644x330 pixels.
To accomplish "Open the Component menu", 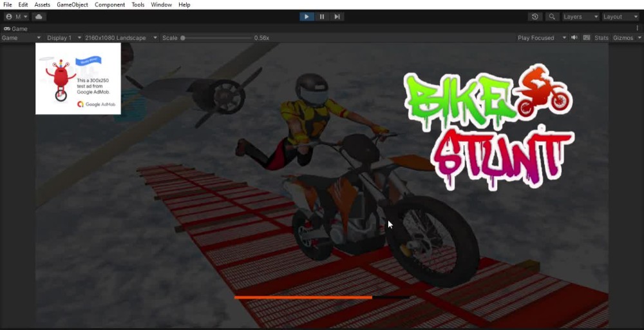I will (109, 5).
